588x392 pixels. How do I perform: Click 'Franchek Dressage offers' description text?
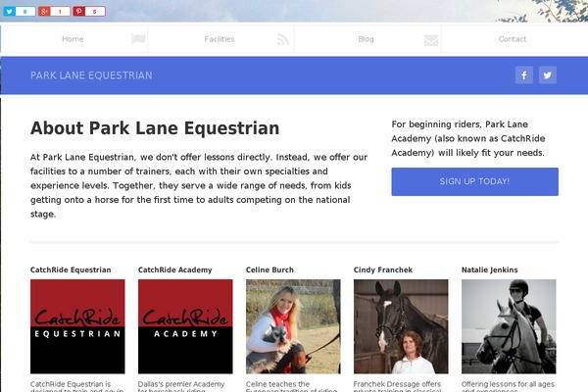[397, 386]
